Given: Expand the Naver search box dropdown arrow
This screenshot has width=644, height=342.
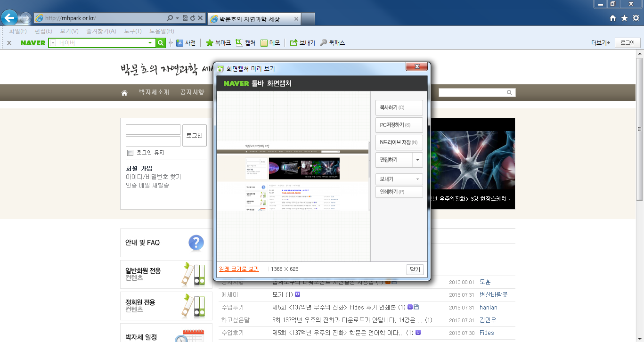Looking at the screenshot, I should (150, 43).
